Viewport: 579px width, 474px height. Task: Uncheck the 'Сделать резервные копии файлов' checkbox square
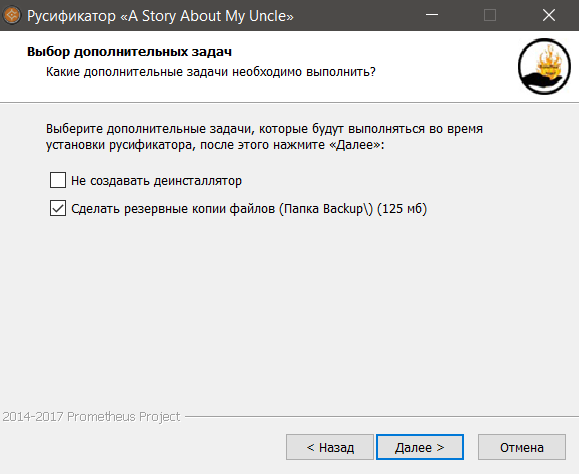click(58, 208)
